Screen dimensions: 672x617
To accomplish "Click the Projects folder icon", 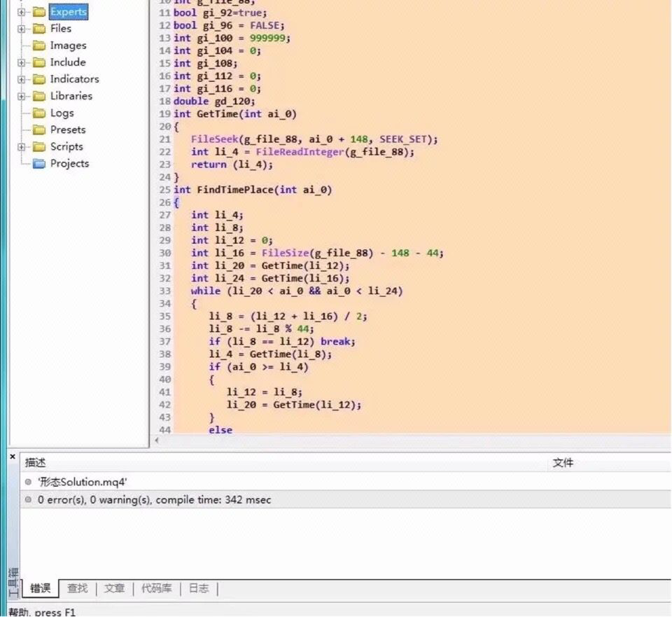I will tap(38, 163).
